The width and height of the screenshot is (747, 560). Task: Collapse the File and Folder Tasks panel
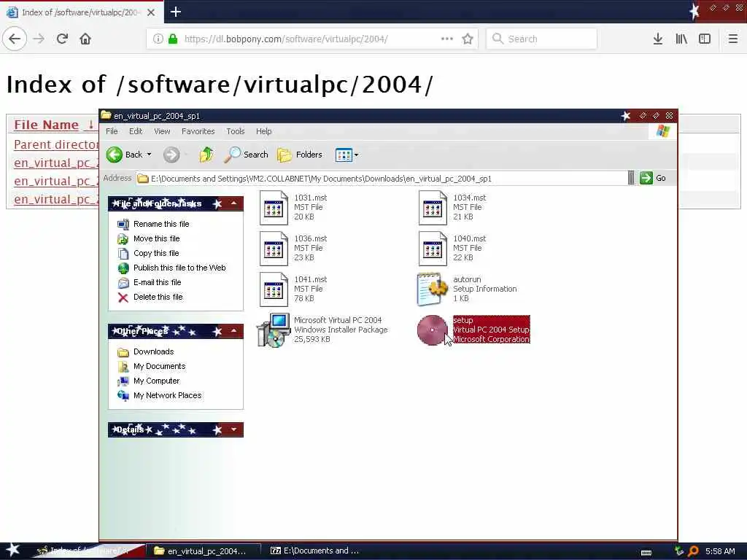(234, 204)
